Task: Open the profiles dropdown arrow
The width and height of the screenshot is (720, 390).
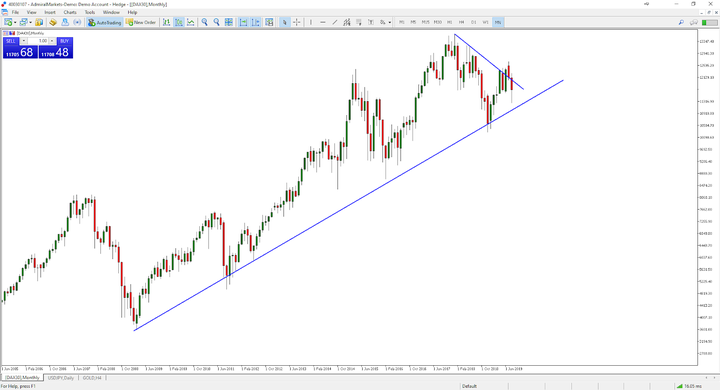Action: click(30, 22)
